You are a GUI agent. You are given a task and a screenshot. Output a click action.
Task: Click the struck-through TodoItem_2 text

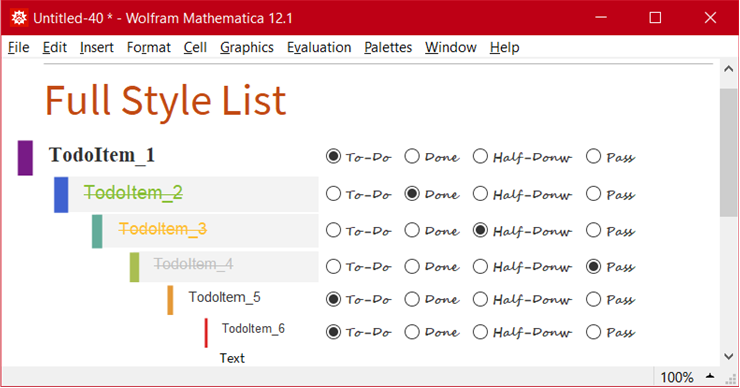tap(133, 193)
